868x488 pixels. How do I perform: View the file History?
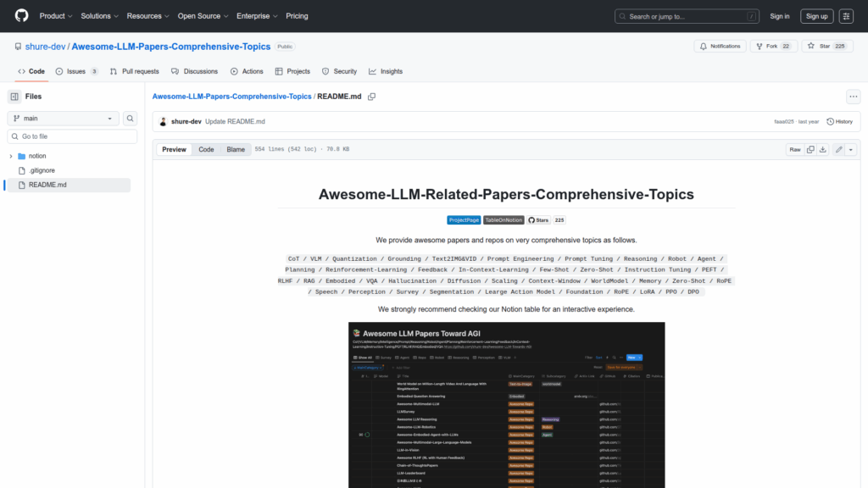coord(840,122)
